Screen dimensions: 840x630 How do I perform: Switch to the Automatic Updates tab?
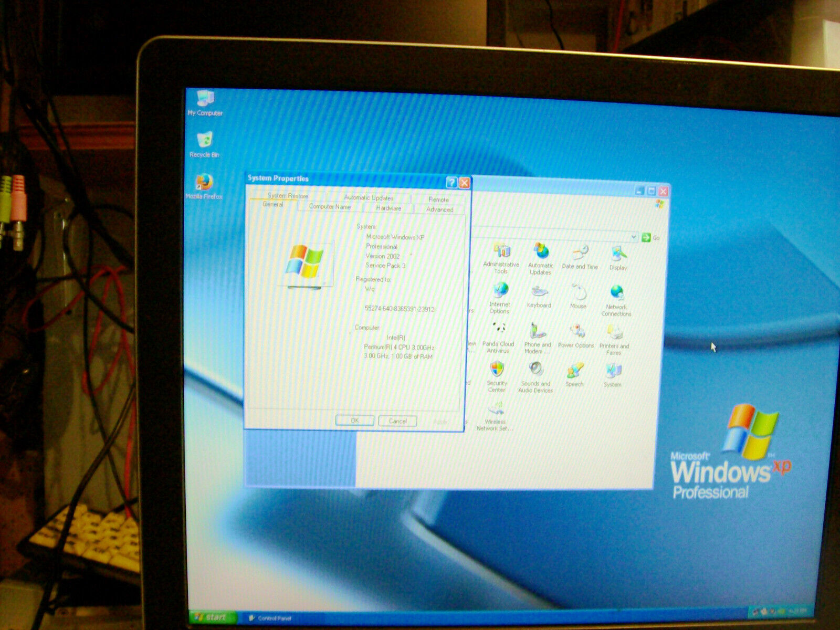tap(368, 197)
